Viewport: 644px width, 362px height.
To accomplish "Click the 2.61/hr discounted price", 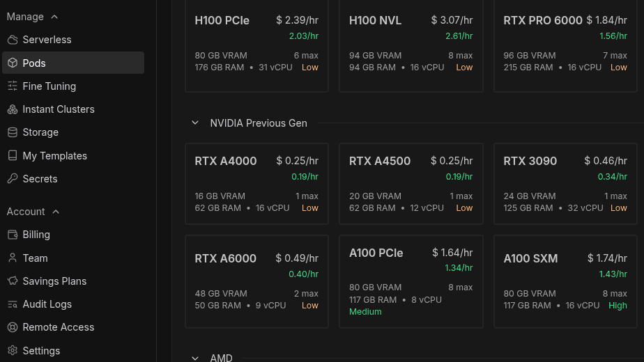I will 459,36.
